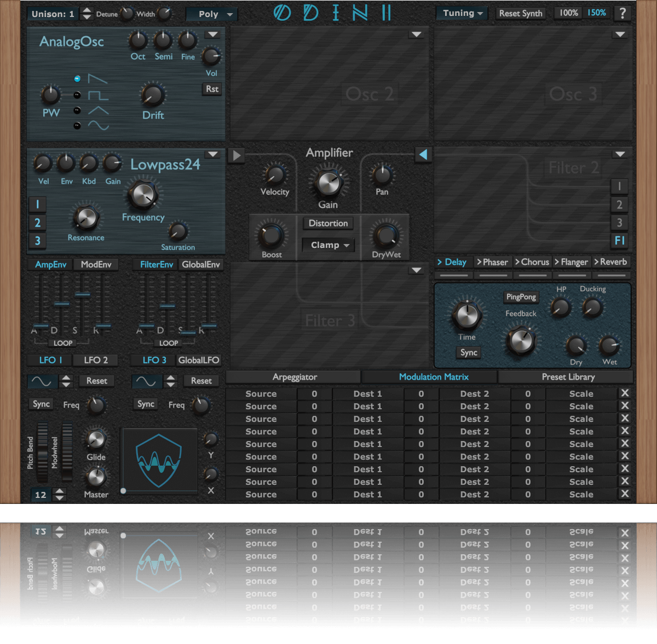Image resolution: width=657 pixels, height=644 pixels.
Task: Click the AmpEnv Sustain slider handle
Action: click(82, 294)
